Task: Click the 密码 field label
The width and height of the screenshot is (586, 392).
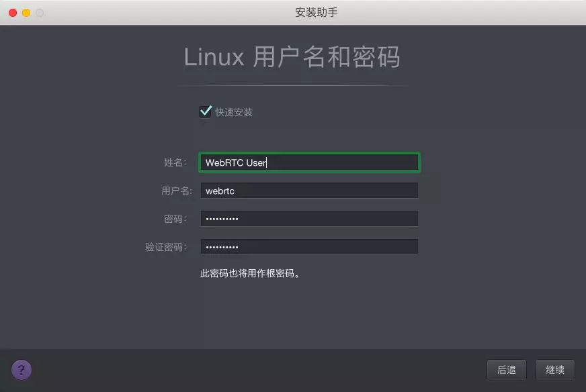Action: coord(175,219)
